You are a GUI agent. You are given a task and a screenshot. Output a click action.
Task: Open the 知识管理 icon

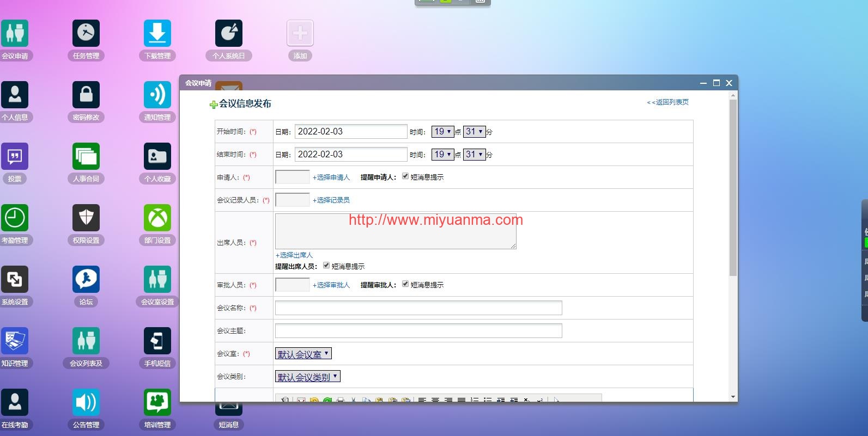click(15, 341)
